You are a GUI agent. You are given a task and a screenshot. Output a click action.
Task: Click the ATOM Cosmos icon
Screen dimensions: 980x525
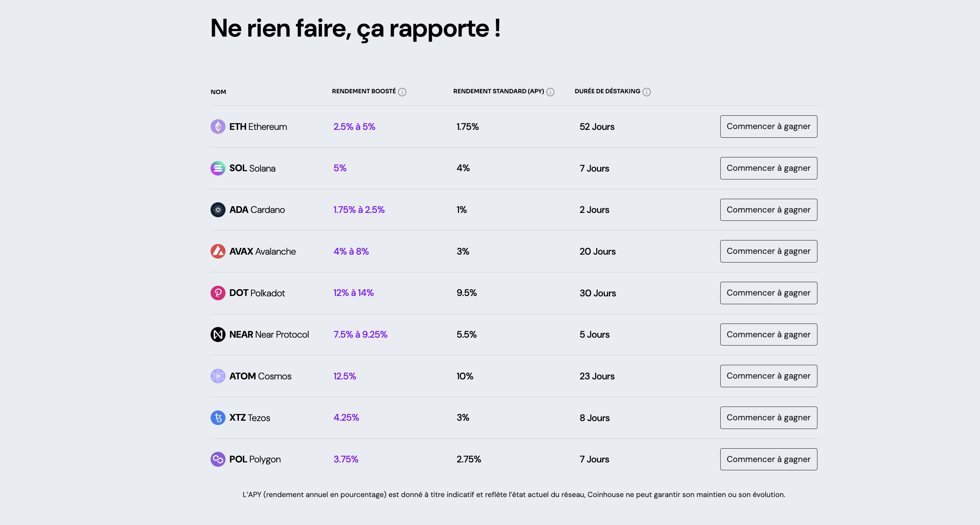point(218,376)
